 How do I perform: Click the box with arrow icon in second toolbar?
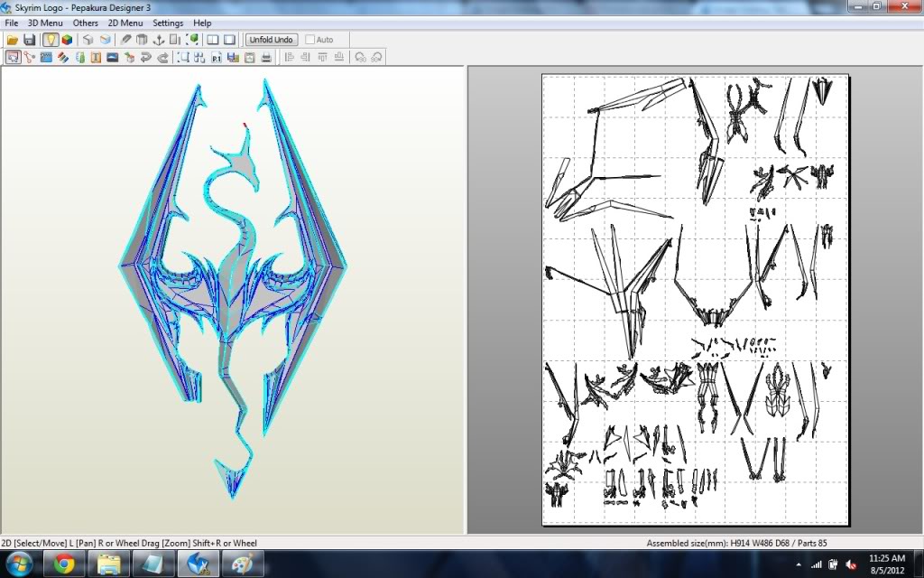point(130,57)
